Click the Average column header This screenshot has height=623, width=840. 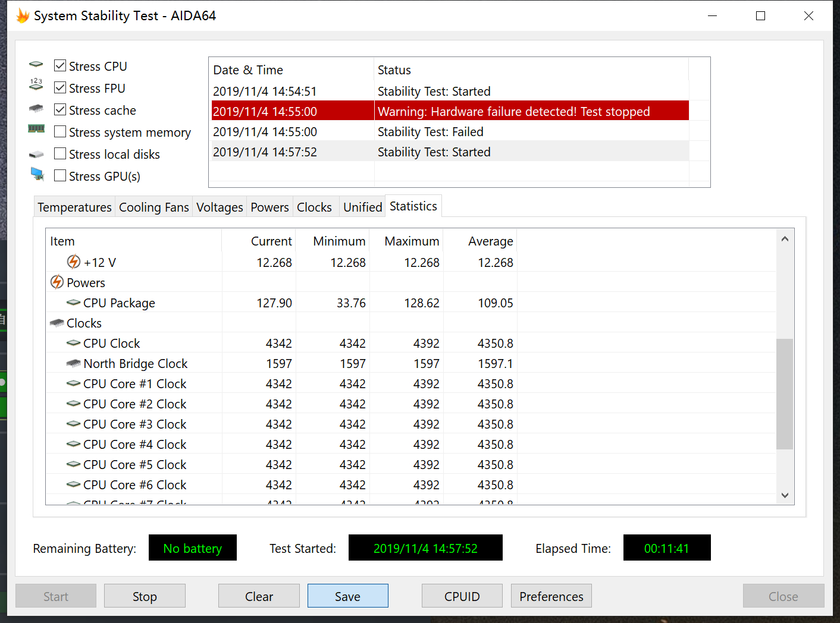point(480,241)
